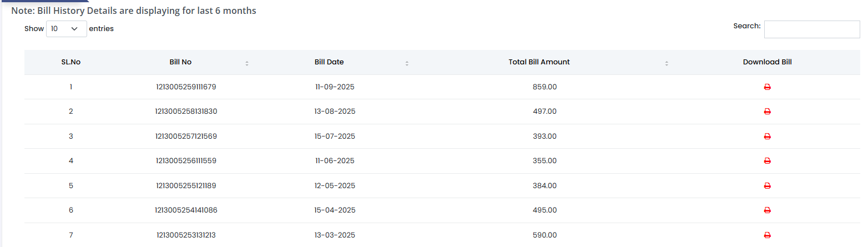The height and width of the screenshot is (247, 868).
Task: Download the 12-05-2025 bill
Action: 767,186
